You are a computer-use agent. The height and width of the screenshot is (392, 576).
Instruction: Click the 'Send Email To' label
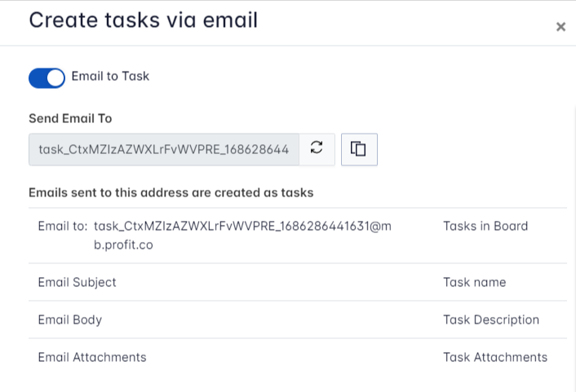[x=70, y=118]
